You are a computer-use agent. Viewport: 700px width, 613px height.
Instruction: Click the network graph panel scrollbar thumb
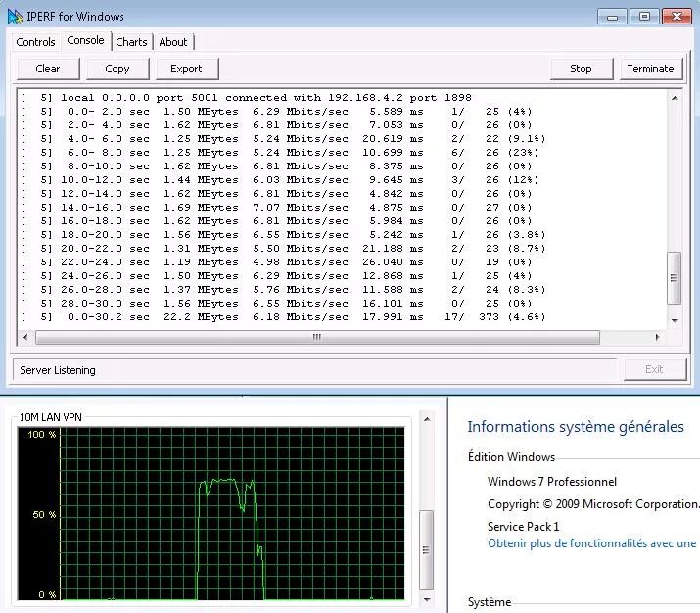(427, 550)
